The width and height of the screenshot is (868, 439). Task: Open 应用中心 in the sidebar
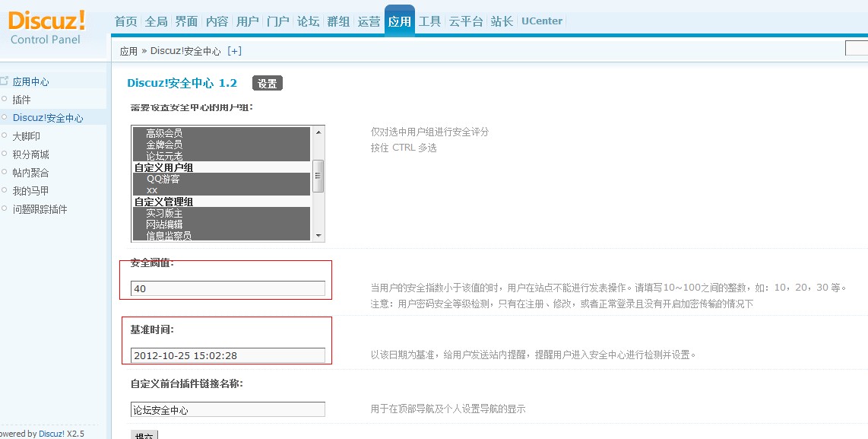pos(30,81)
